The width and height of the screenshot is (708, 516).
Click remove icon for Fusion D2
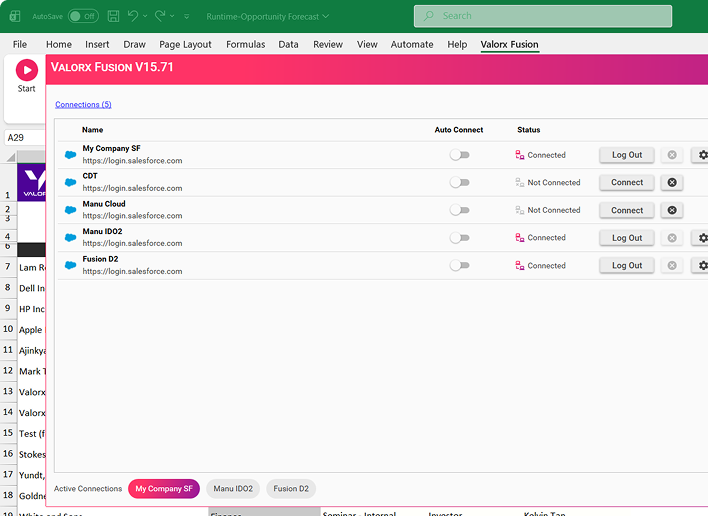point(672,265)
